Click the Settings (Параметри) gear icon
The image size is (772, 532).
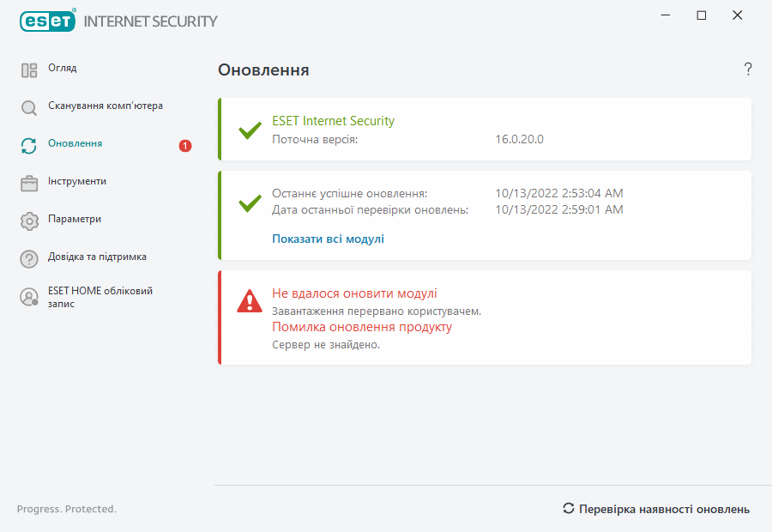[29, 221]
